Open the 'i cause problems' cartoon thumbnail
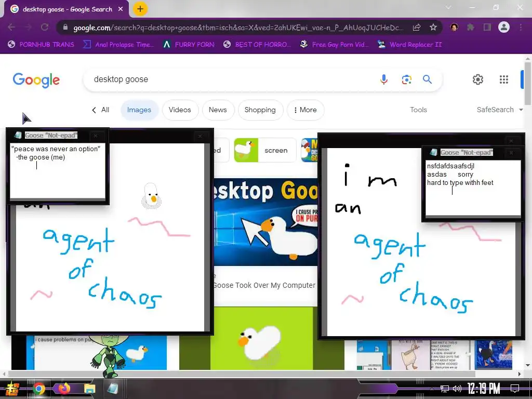This screenshot has width=532, height=399. (x=96, y=353)
